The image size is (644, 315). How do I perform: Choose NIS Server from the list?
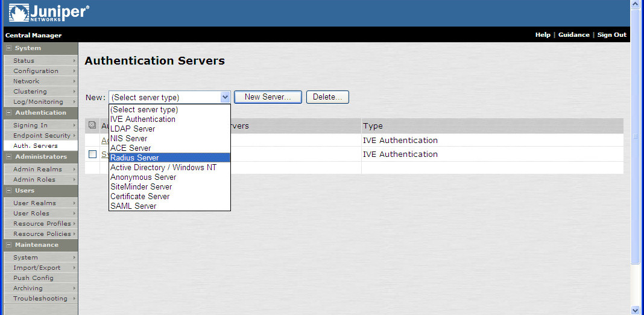pos(169,139)
